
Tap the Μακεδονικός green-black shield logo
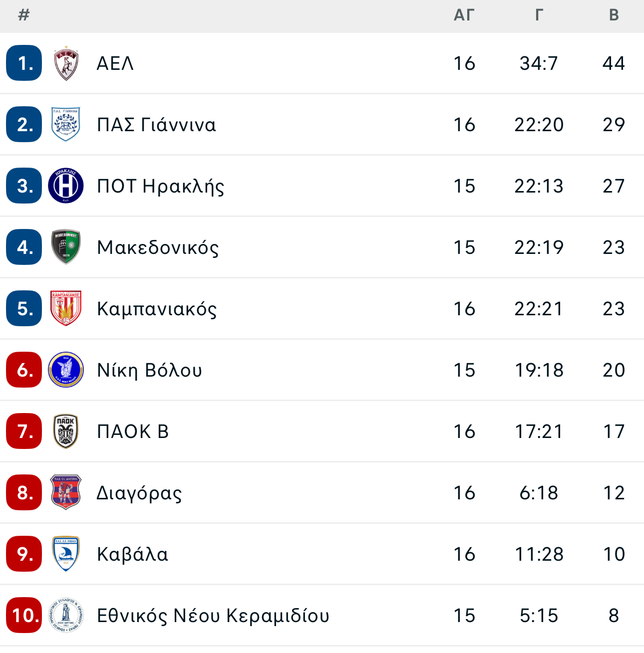66,247
